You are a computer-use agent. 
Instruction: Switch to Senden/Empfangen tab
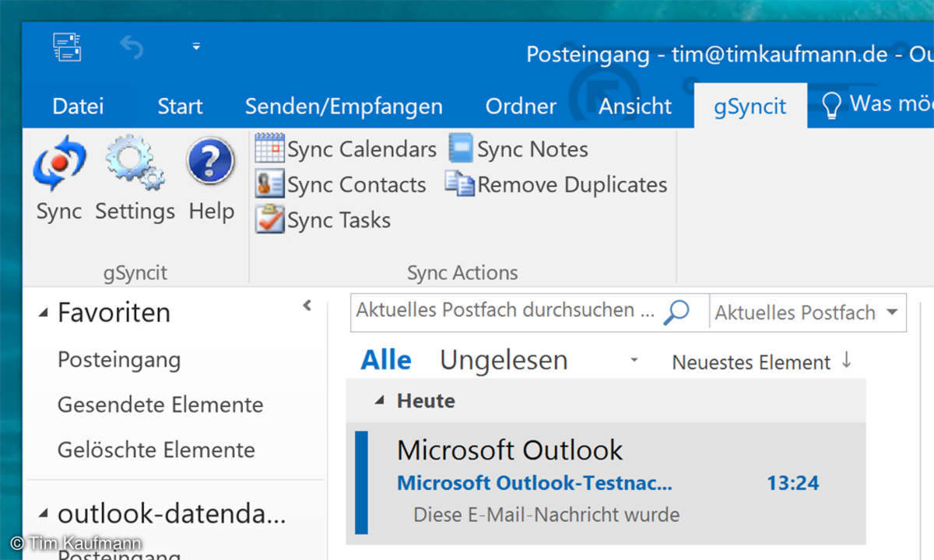pyautogui.click(x=344, y=106)
